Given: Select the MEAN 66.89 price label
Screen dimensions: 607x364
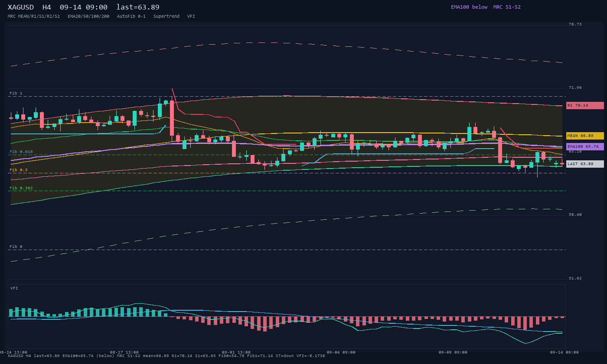Looking at the screenshot, I should tap(585, 136).
